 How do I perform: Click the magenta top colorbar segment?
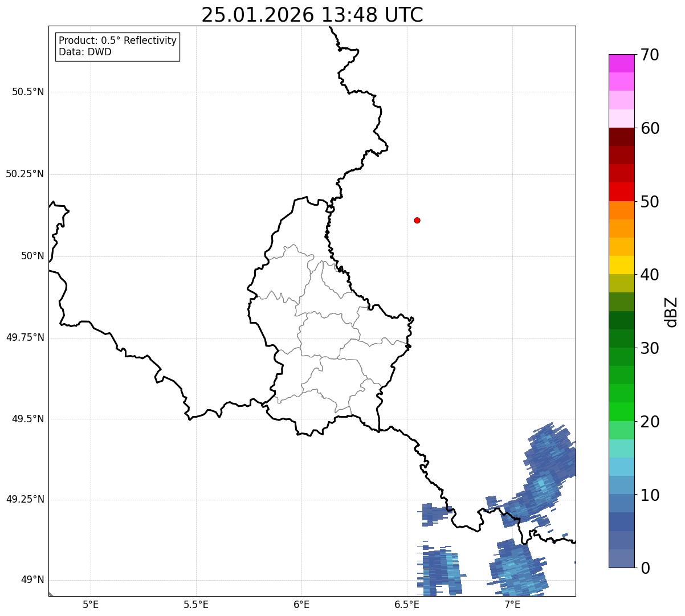click(621, 63)
